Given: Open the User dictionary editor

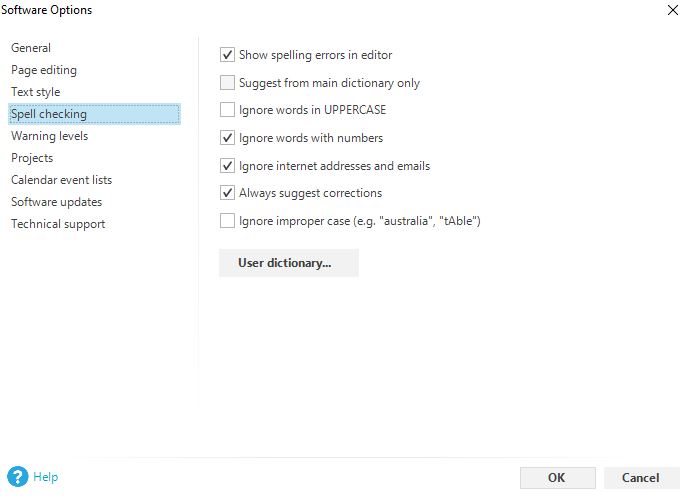Looking at the screenshot, I should click(288, 263).
